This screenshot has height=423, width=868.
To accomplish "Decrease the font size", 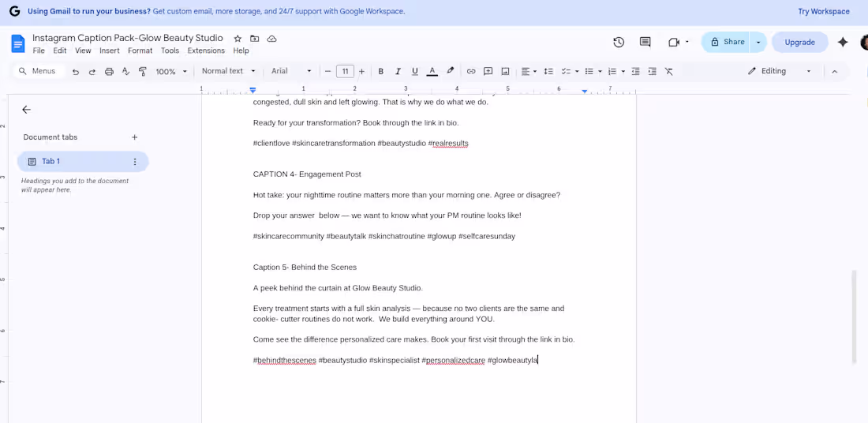I will pos(327,72).
